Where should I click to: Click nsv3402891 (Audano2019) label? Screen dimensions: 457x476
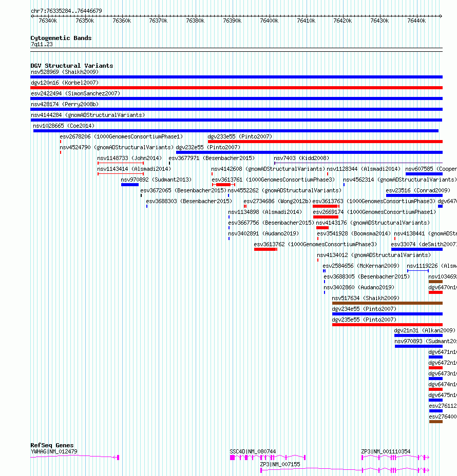click(263, 233)
